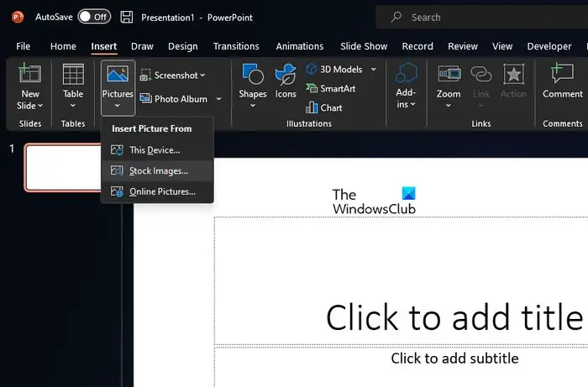Click the Photo Album button
This screenshot has width=588, height=387.
(174, 98)
